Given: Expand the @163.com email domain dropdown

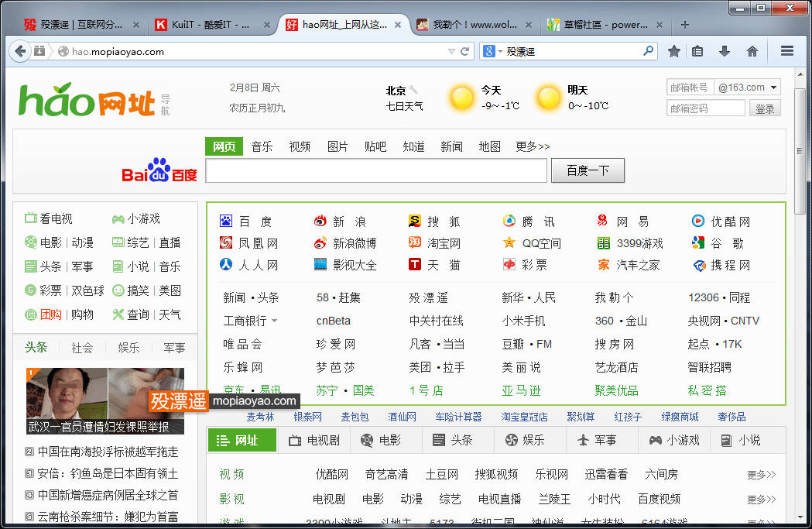Looking at the screenshot, I should click(773, 87).
